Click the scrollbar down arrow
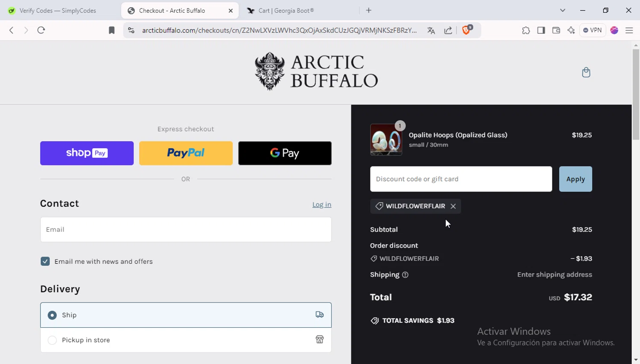The image size is (640, 364). pos(636,360)
